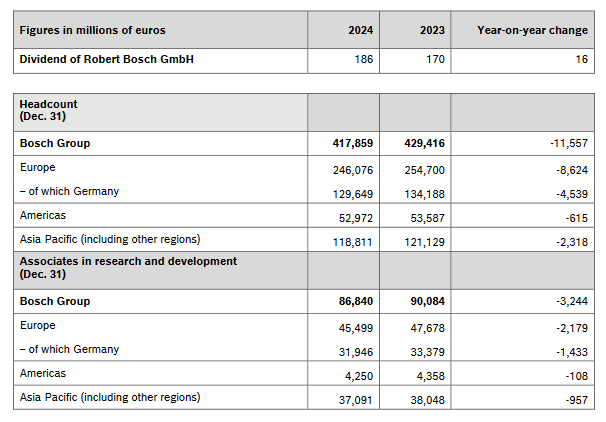This screenshot has height=422, width=606.
Task: Select Americas R&D value 4,250
Action: point(359,376)
